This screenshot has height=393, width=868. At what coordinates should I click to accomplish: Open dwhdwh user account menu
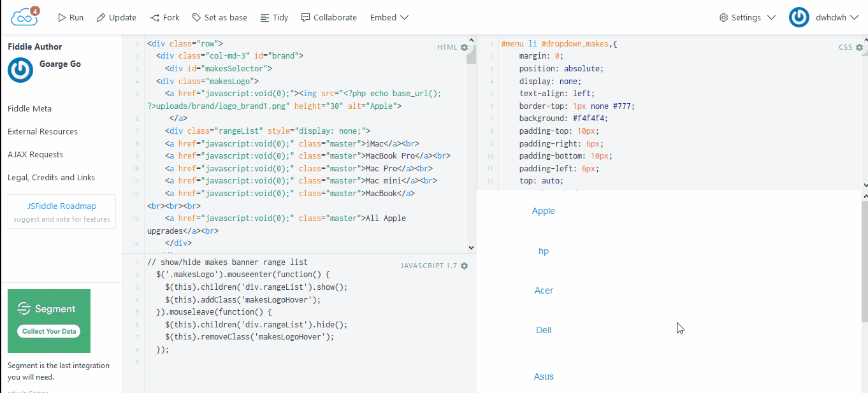point(836,17)
